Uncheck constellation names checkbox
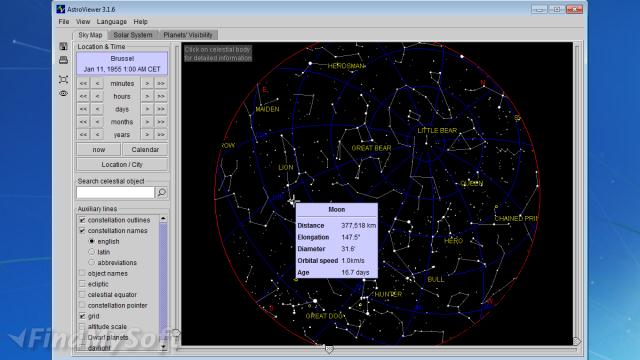640x360 pixels. 82,231
